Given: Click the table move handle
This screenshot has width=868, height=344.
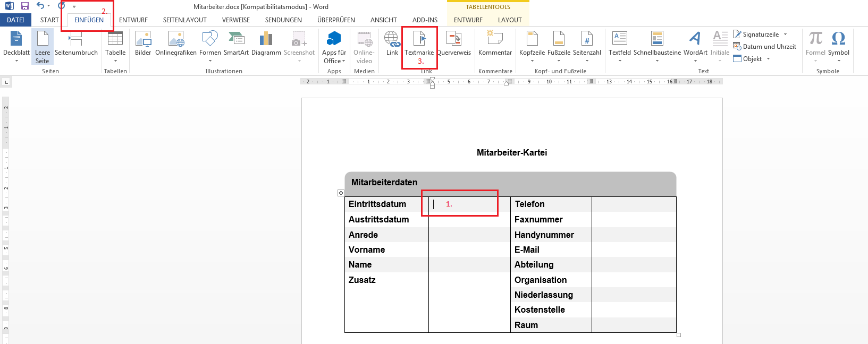Looking at the screenshot, I should click(341, 193).
